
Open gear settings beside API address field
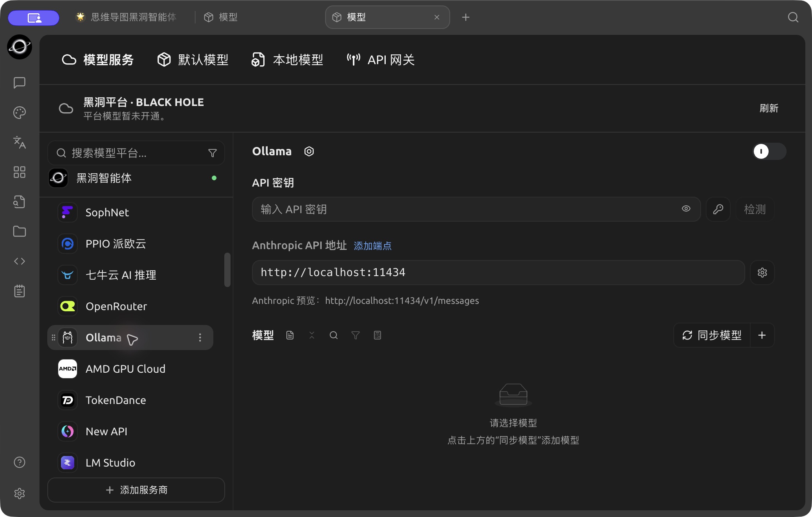tap(762, 273)
